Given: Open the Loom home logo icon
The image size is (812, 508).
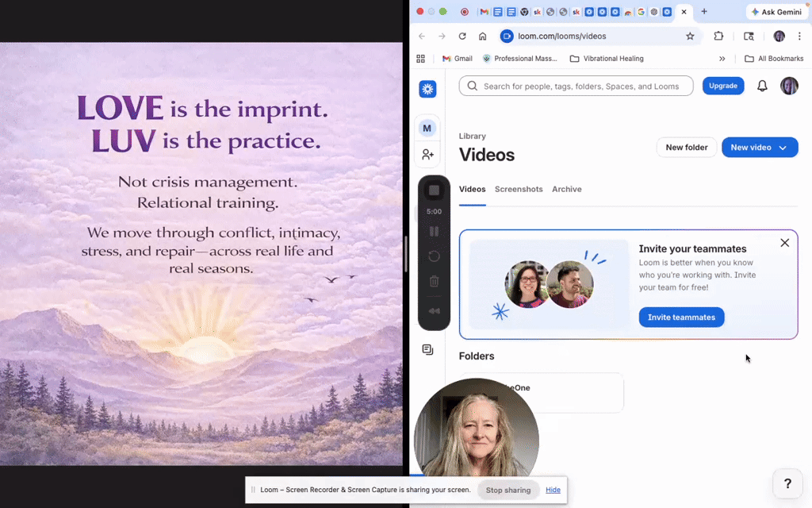Looking at the screenshot, I should (427, 89).
